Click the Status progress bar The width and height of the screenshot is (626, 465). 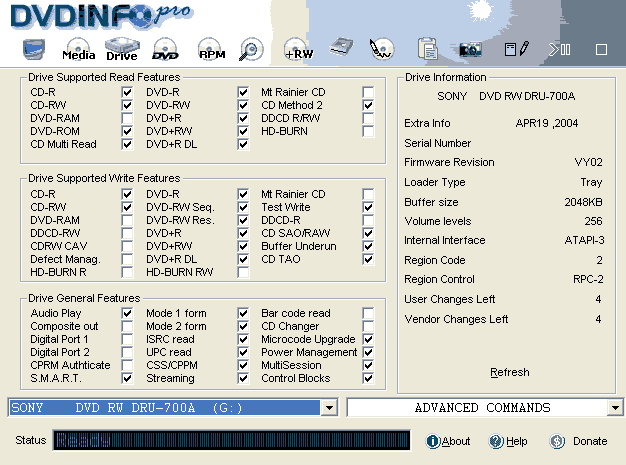click(x=231, y=441)
